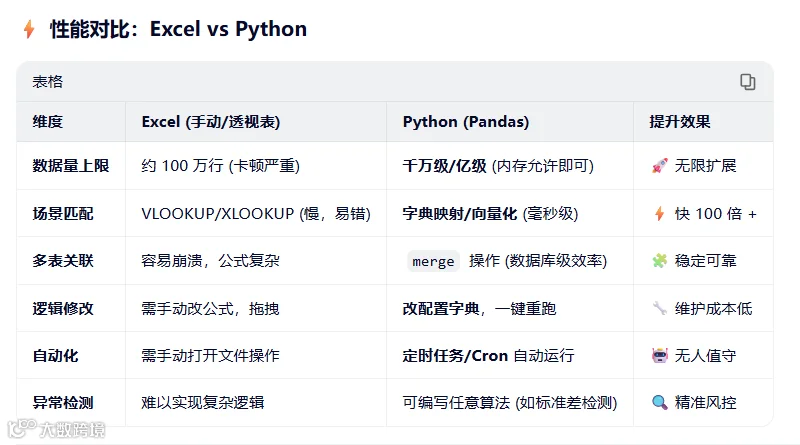800x445 pixels.
Task: Click the rocket icon next to 无限扩展
Action: point(659,166)
